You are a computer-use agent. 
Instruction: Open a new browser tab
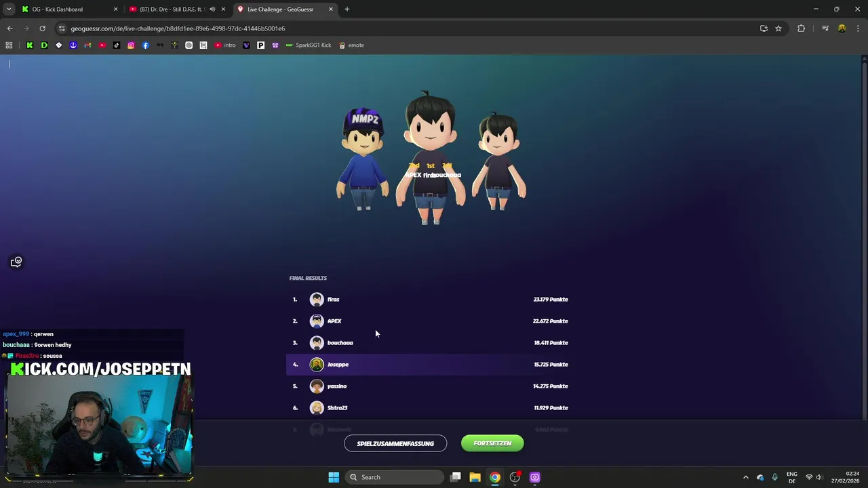(x=347, y=9)
